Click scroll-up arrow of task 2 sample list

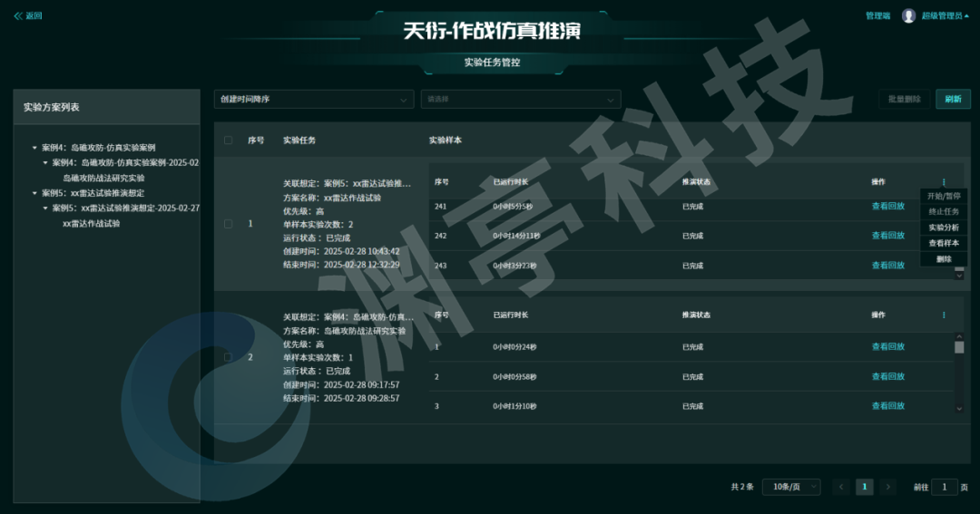coord(959,336)
